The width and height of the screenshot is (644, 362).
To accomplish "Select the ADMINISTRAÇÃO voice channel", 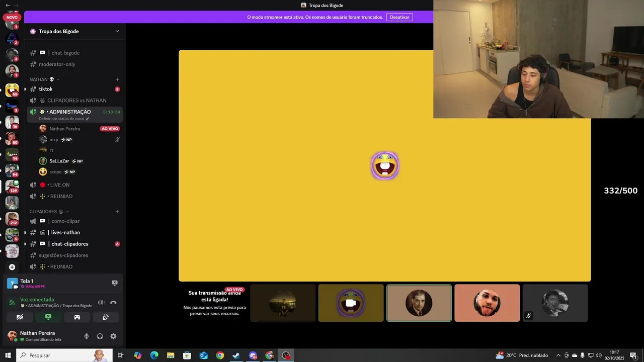I will [x=70, y=112].
